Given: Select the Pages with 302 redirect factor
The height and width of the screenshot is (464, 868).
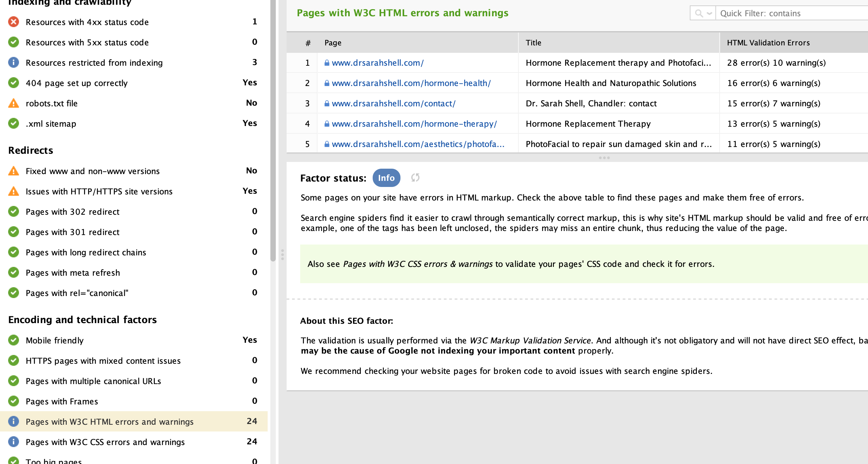Looking at the screenshot, I should coord(73,212).
